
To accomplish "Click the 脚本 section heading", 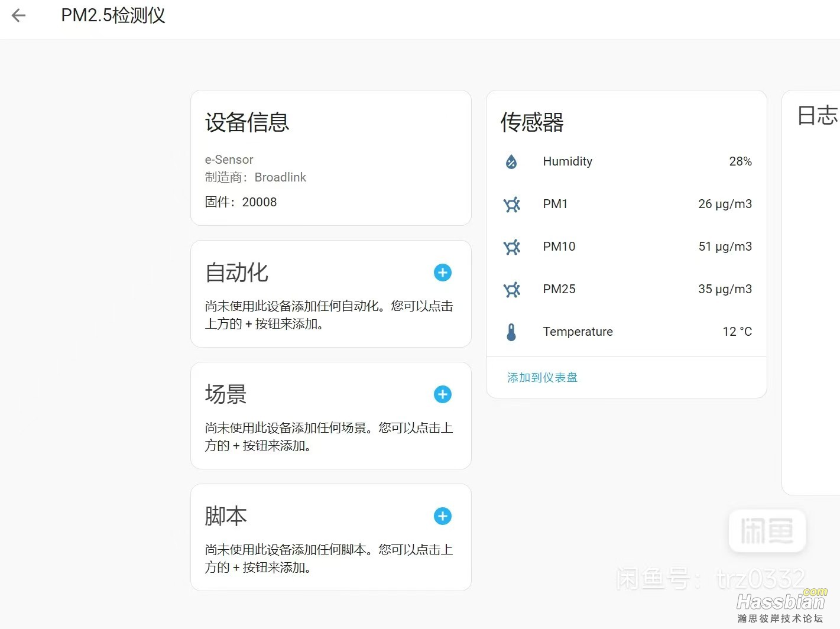I will click(226, 516).
